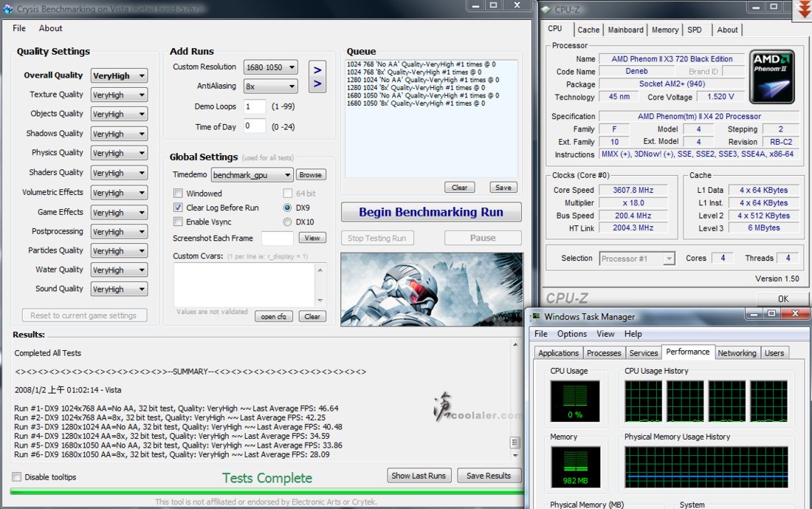Open the Task Manager Networking tab
This screenshot has width=812, height=509.
coord(737,353)
